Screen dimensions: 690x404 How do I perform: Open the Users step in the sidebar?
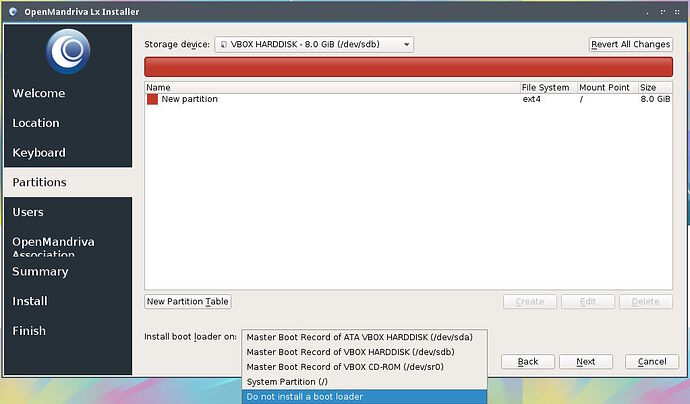click(x=28, y=212)
